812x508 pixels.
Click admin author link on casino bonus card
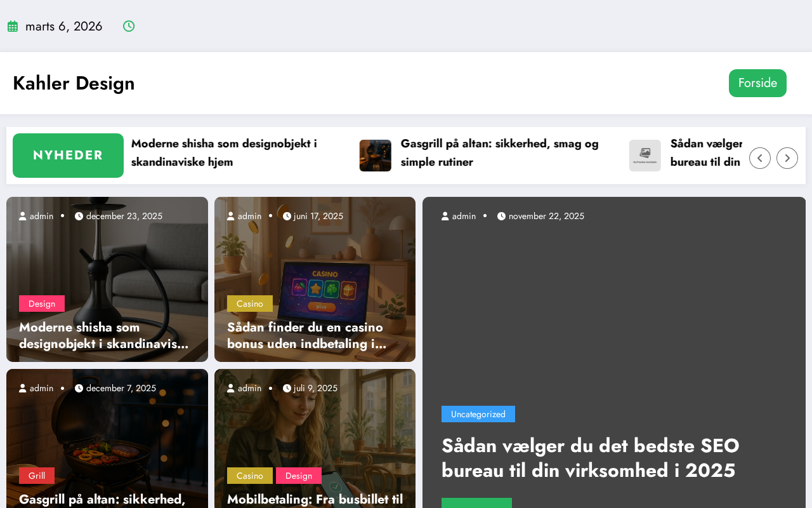(x=249, y=216)
